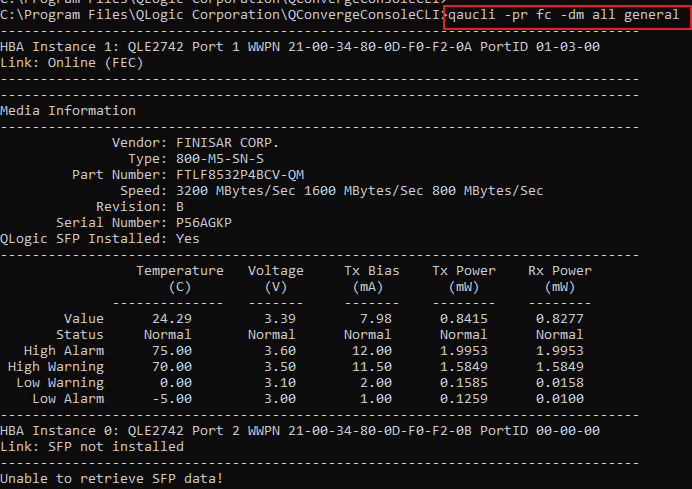Click High Alarm voltage '3.60'
692x489 pixels.
click(280, 351)
